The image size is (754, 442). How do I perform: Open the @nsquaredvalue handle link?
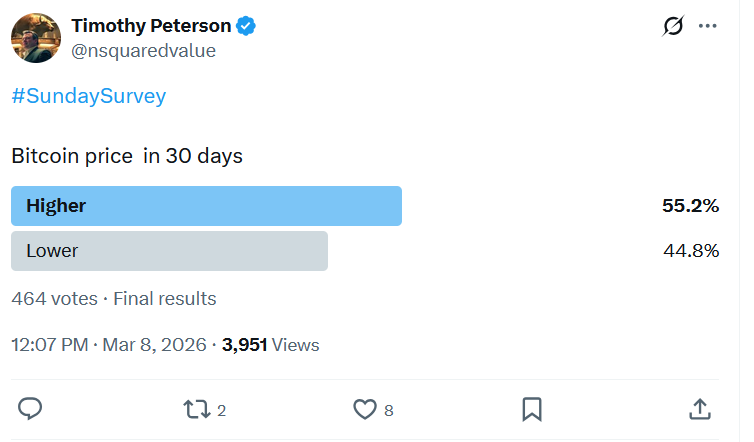(143, 50)
